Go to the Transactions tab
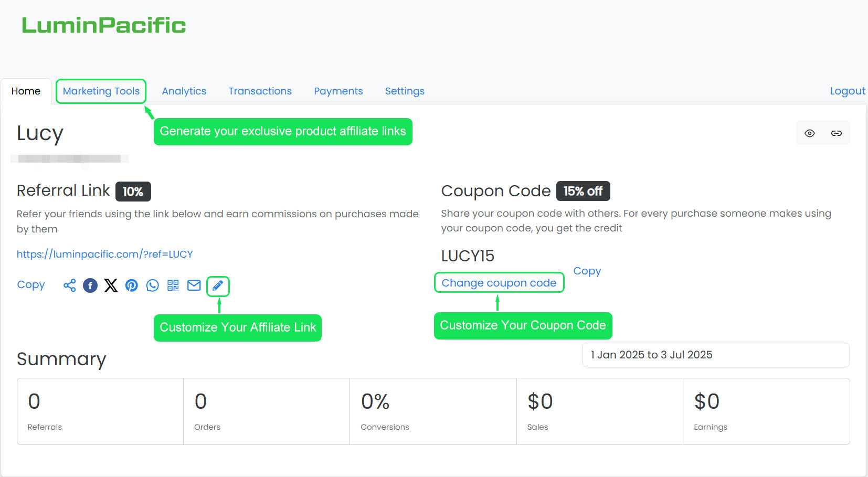The image size is (868, 477). click(x=260, y=91)
